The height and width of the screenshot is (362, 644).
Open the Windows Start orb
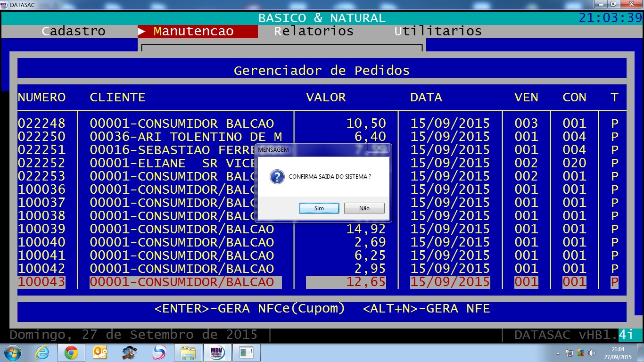12,353
